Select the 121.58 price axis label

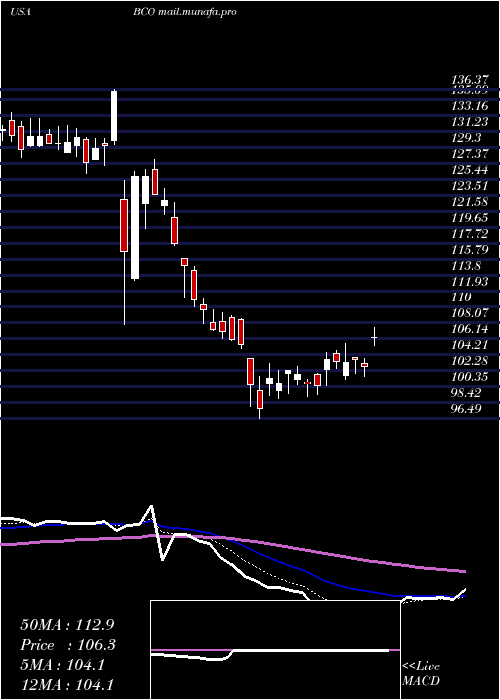(x=470, y=201)
